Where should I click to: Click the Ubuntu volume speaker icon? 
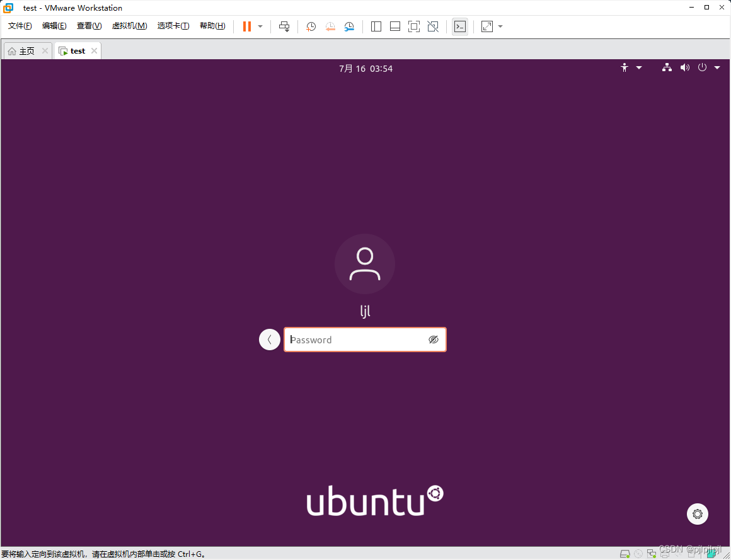coord(685,67)
